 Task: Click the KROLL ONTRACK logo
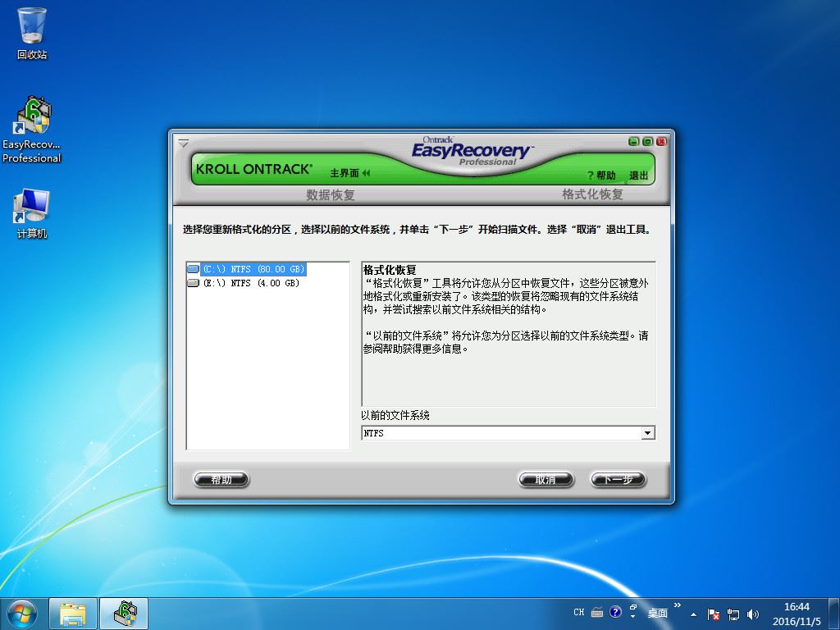253,169
